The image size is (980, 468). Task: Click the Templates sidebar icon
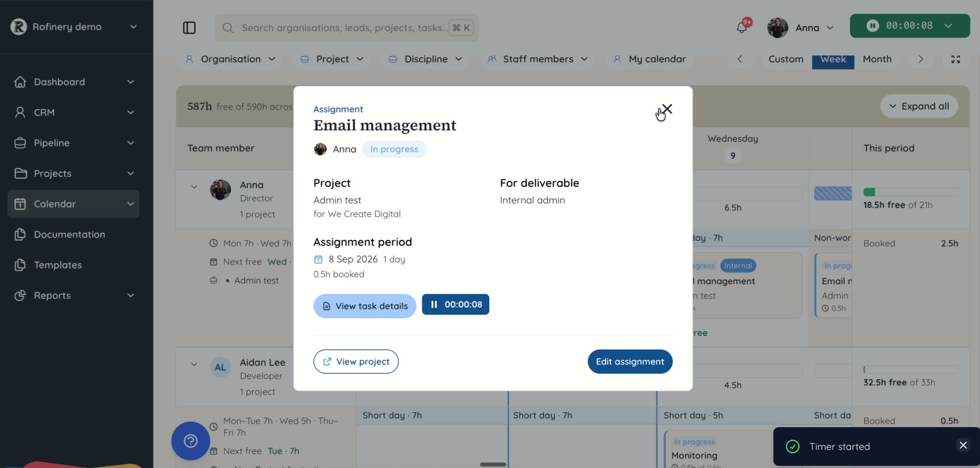tap(20, 265)
